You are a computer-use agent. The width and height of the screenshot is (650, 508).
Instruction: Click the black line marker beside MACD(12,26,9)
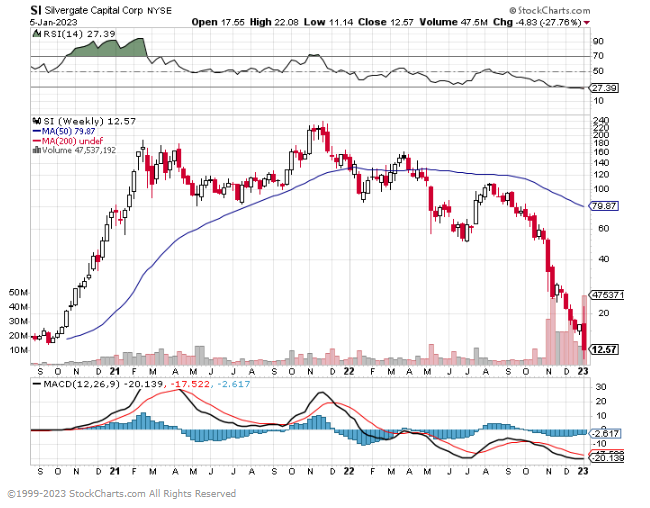tap(36, 384)
